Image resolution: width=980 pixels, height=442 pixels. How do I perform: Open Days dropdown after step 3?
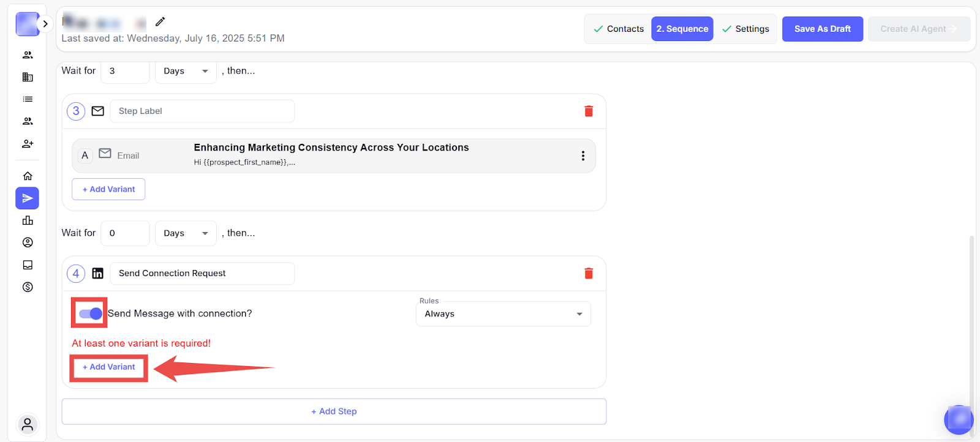[186, 233]
